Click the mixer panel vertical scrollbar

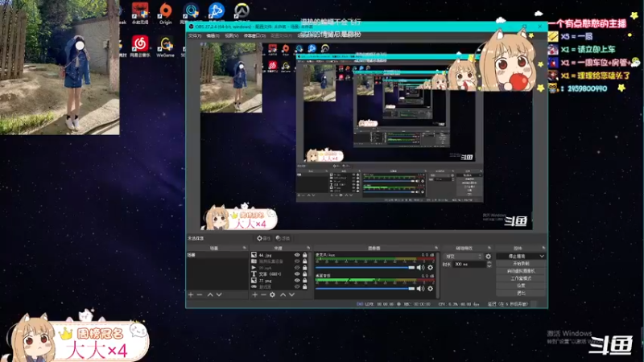pyautogui.click(x=438, y=275)
